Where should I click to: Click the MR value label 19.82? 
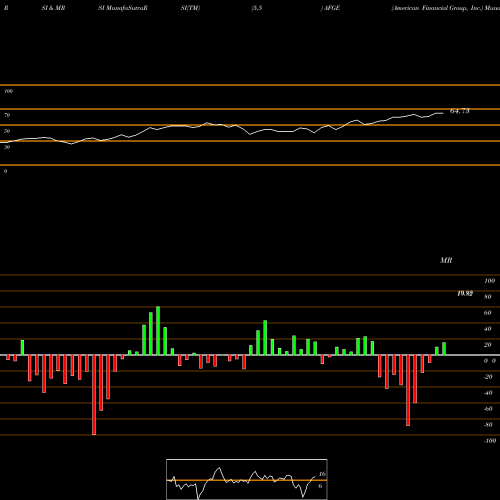pos(465,293)
